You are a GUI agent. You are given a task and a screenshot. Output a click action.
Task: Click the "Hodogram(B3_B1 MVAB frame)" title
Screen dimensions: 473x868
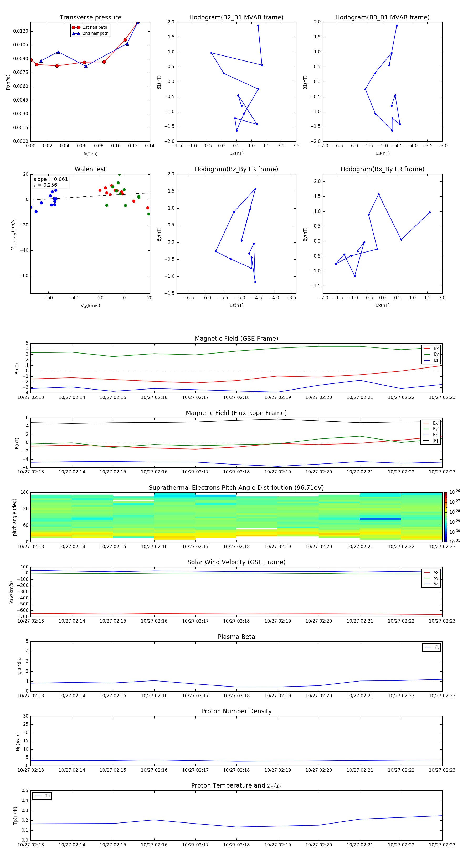(x=382, y=17)
